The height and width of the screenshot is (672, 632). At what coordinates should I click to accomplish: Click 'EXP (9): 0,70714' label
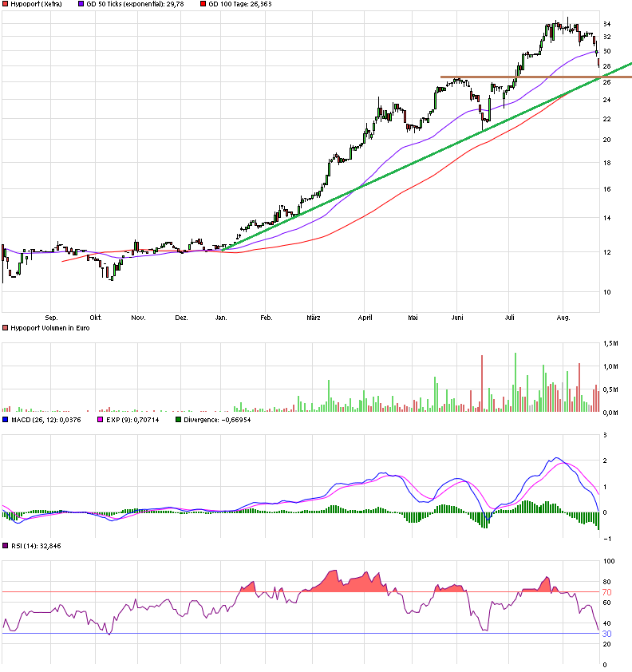tap(132, 420)
